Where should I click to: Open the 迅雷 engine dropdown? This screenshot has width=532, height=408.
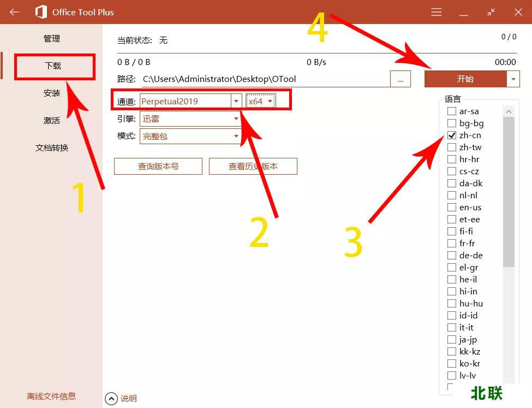(x=236, y=119)
